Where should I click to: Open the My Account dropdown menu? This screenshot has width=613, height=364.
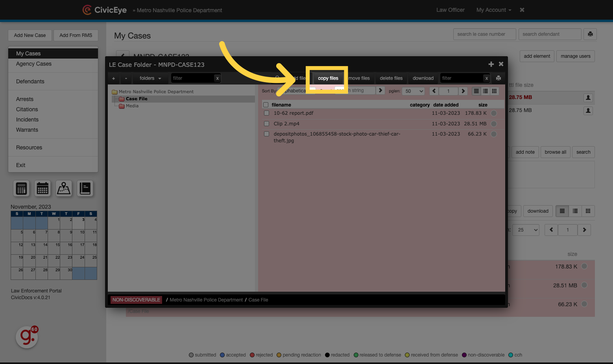click(494, 10)
